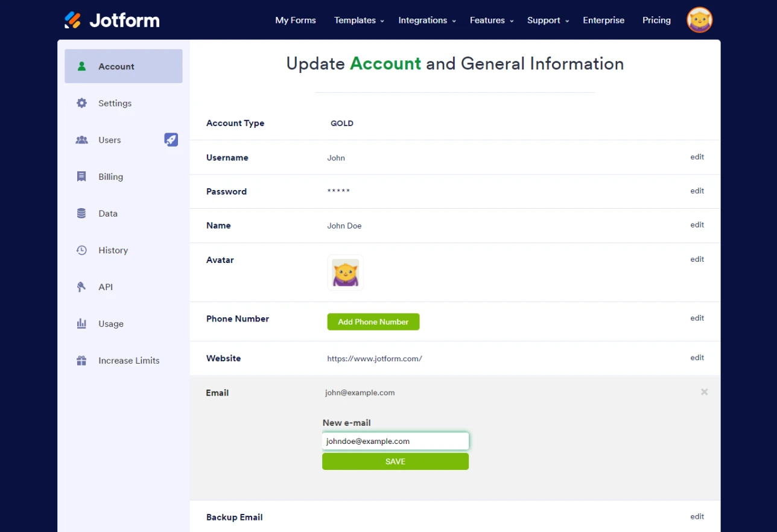Image resolution: width=777 pixels, height=532 pixels.
Task: Open the Pricing page
Action: click(x=656, y=21)
